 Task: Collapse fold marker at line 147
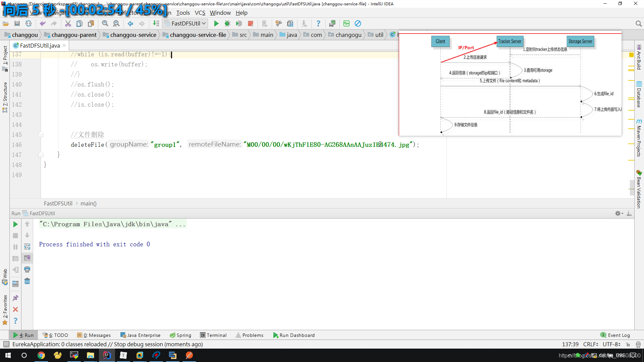[41, 155]
